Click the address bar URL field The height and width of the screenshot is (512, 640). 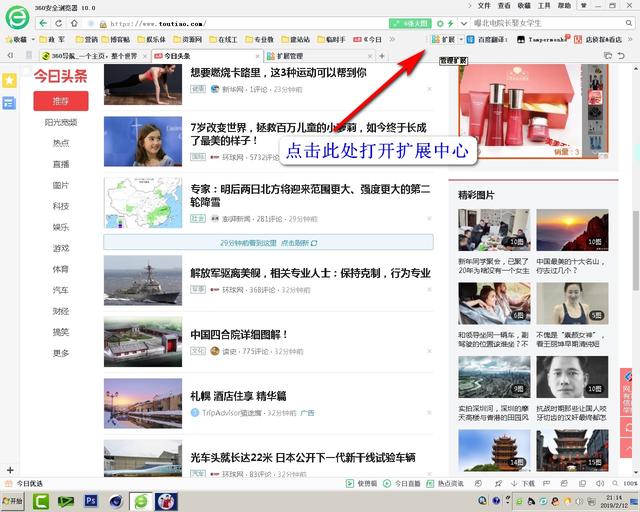[x=241, y=24]
